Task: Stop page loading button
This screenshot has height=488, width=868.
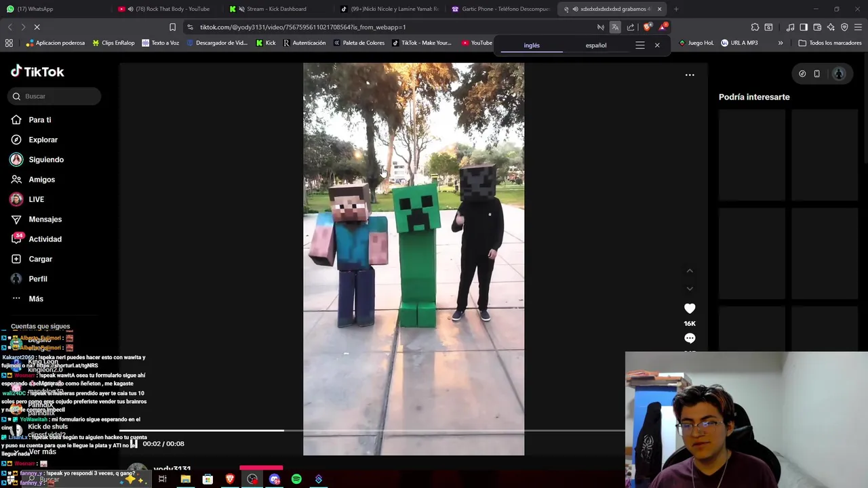Action: point(37,27)
